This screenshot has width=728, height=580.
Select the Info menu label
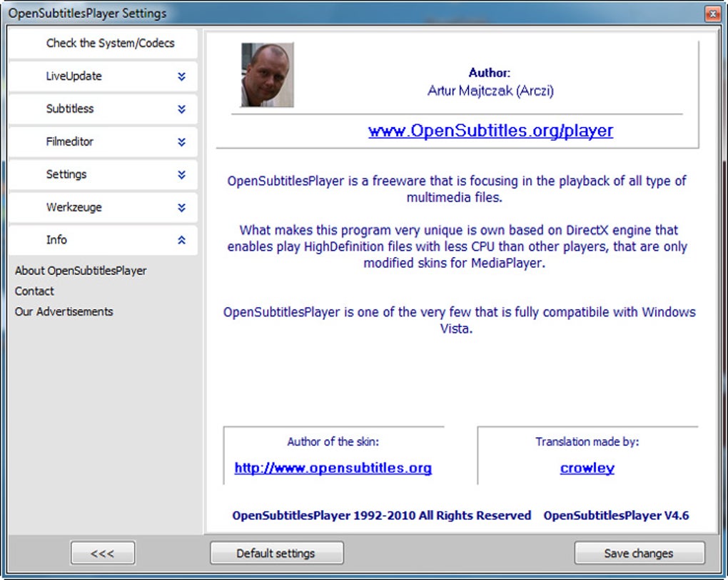(56, 240)
